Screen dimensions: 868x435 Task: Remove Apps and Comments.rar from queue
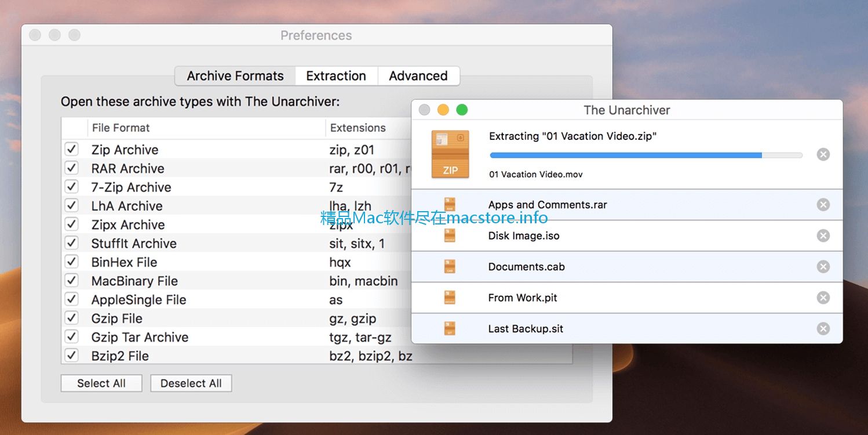(x=823, y=205)
